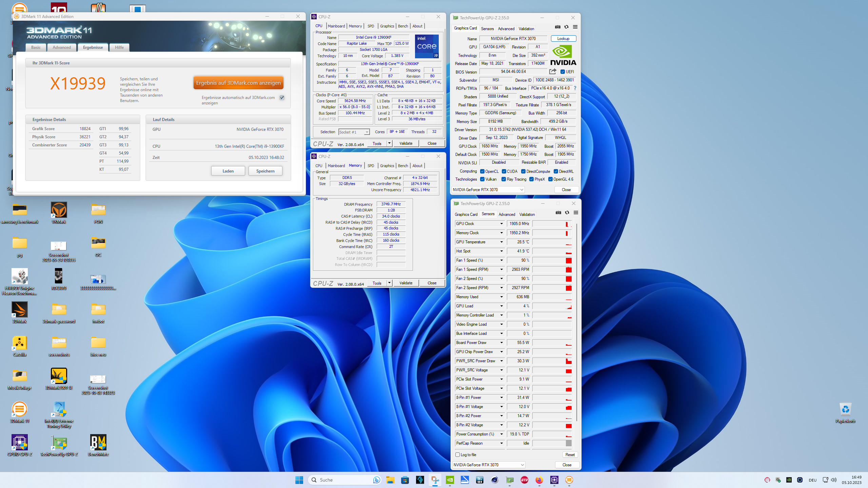Viewport: 868px width, 488px height.
Task: Click the Fan 1 Speed (%) sensor graph
Action: [x=552, y=260]
